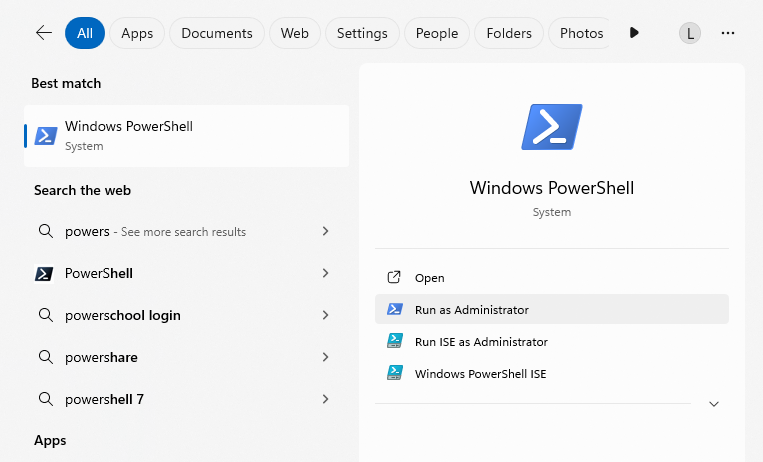Show more filter tabs with play arrow

point(634,33)
